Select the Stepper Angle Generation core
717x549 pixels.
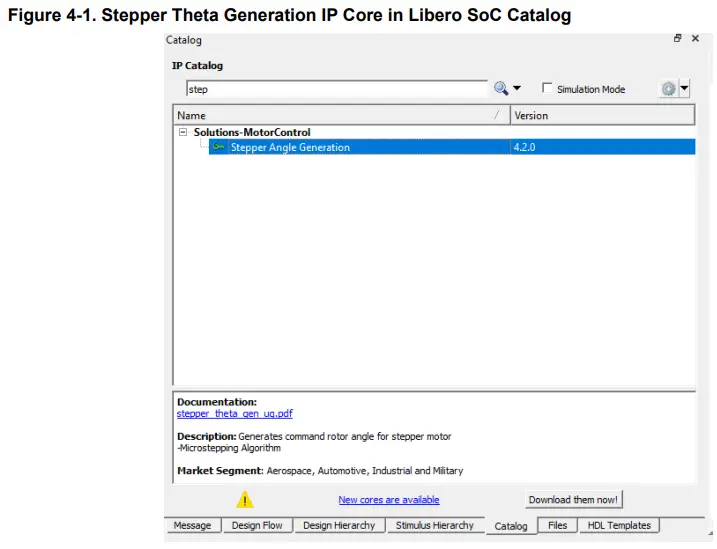coord(452,147)
